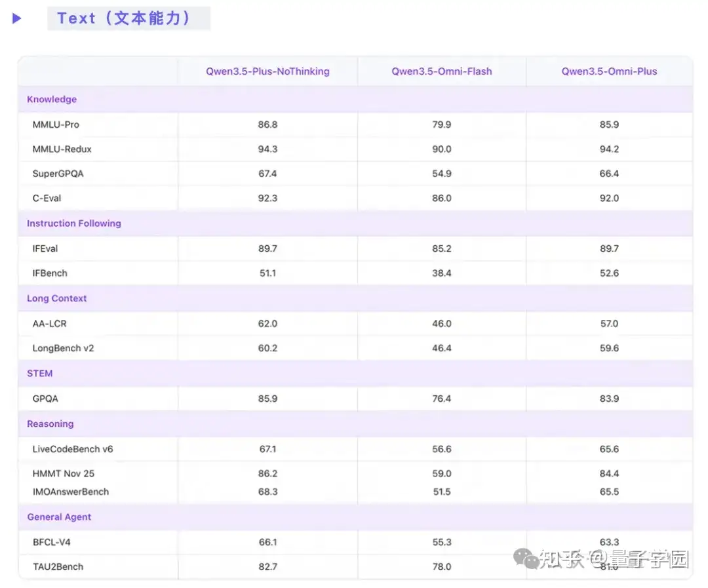Click the IMOAnswerBench row label
Screen dimensions: 708x588
click(71, 492)
